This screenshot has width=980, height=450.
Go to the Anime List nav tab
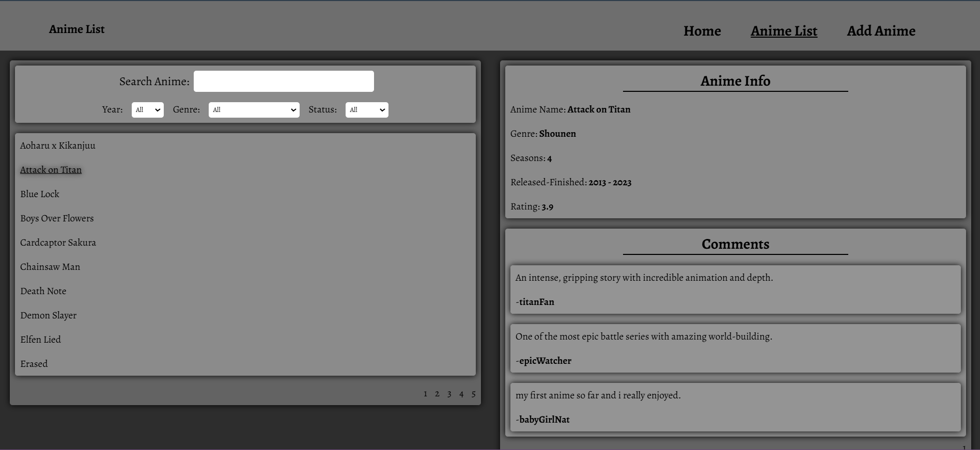[784, 31]
